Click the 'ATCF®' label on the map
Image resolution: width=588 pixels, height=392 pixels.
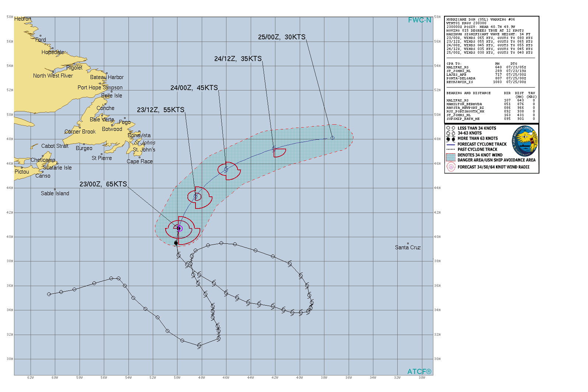pyautogui.click(x=419, y=371)
